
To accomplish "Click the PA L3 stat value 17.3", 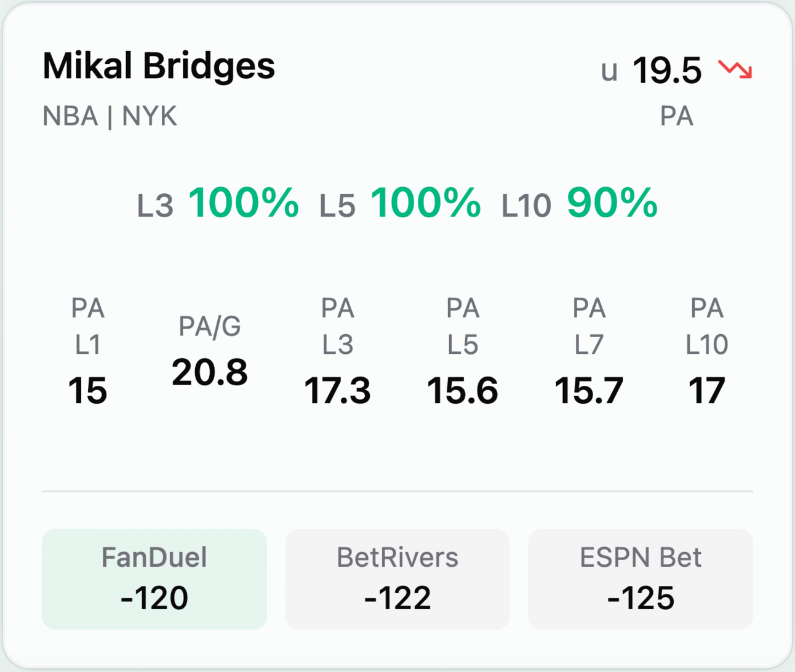I will point(337,391).
